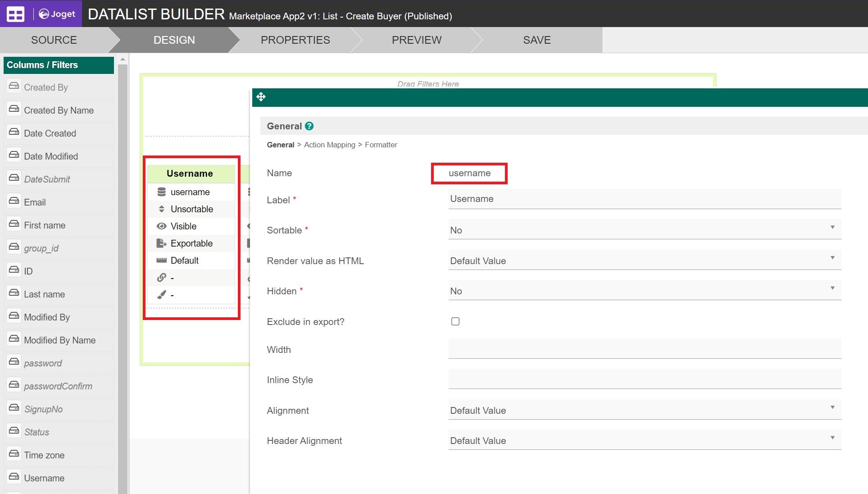
Task: Click the Joget logo
Action: [57, 14]
